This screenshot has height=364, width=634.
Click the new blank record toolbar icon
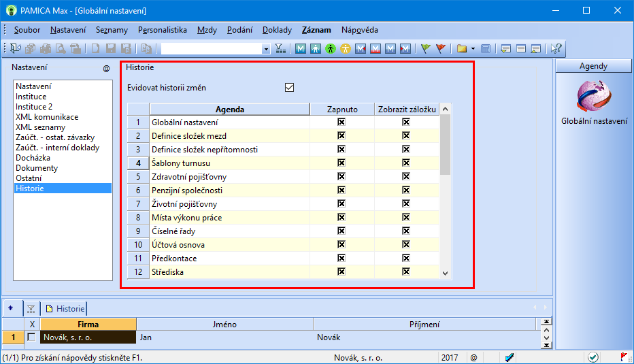point(95,48)
